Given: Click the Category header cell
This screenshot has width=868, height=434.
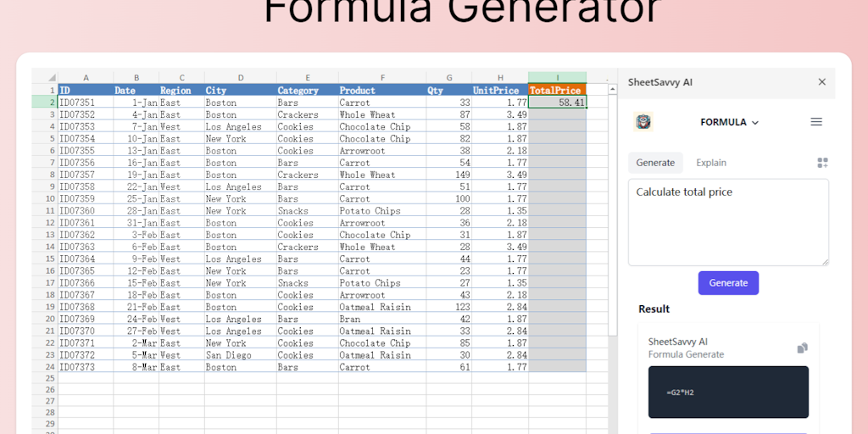Looking at the screenshot, I should tap(307, 90).
